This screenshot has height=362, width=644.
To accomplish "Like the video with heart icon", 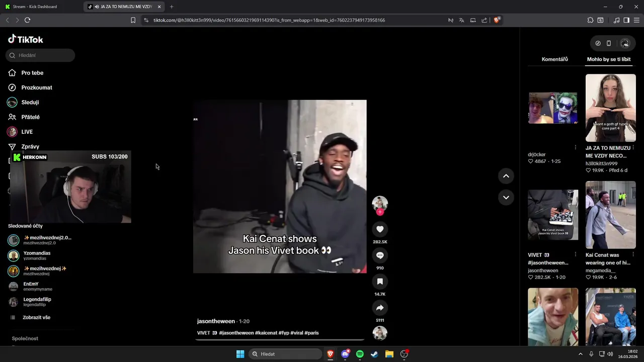I will click(380, 229).
